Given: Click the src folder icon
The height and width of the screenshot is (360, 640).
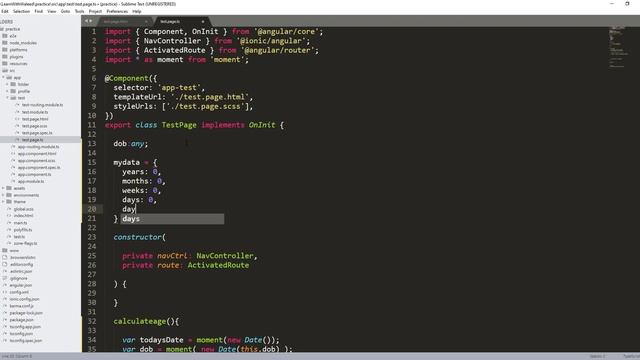Looking at the screenshot, I should tap(5, 71).
